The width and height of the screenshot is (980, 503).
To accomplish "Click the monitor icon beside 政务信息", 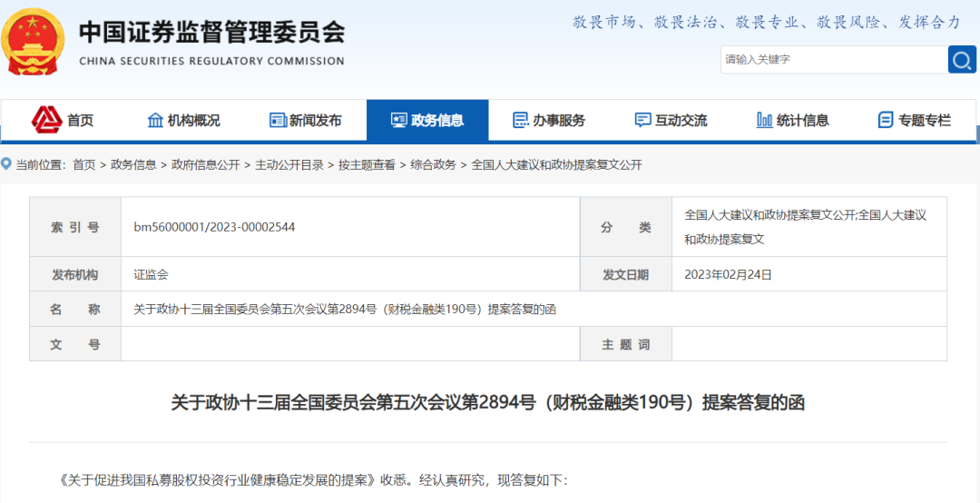I will coord(398,120).
